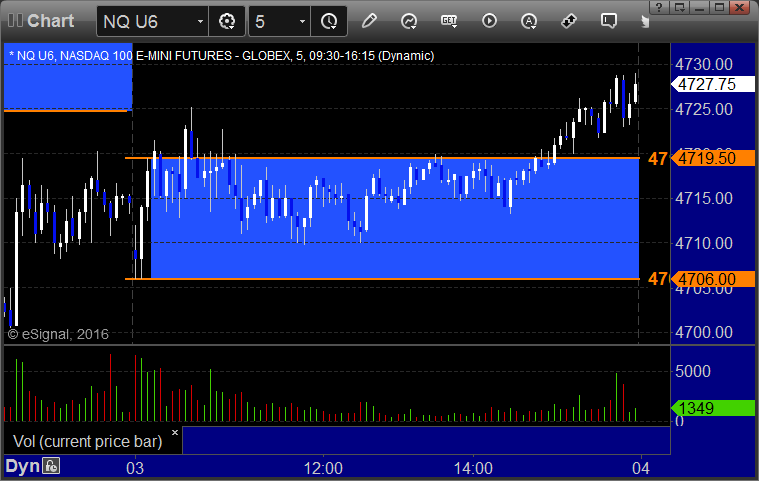The image size is (759, 481).
Task: Close the Vol study panel label
Action: tap(175, 432)
